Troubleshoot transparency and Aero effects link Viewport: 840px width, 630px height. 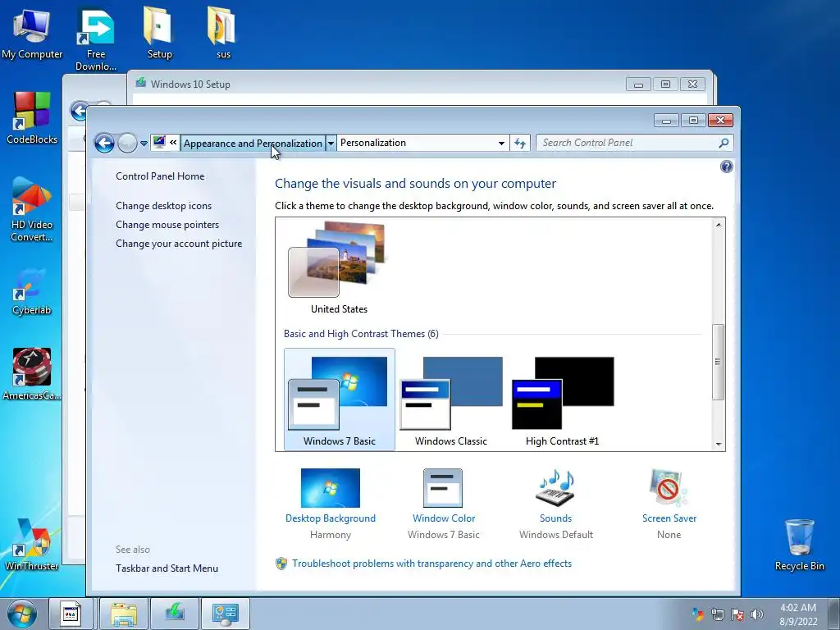coord(431,564)
